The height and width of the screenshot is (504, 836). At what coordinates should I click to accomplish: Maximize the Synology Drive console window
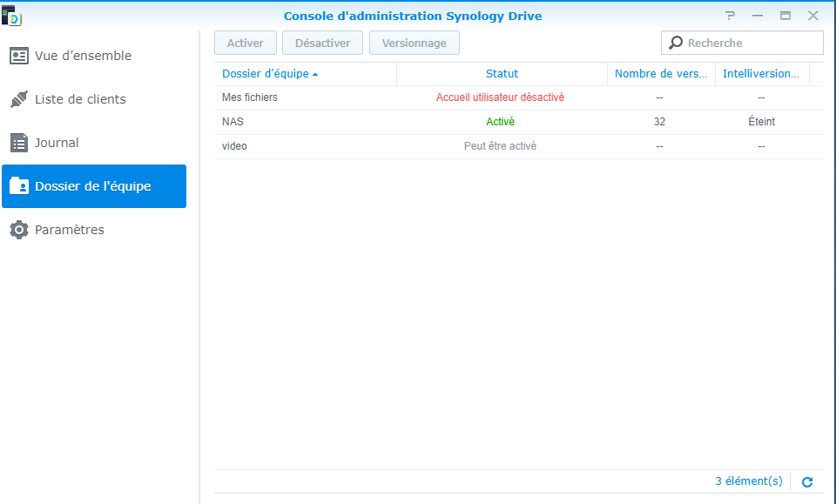point(785,16)
